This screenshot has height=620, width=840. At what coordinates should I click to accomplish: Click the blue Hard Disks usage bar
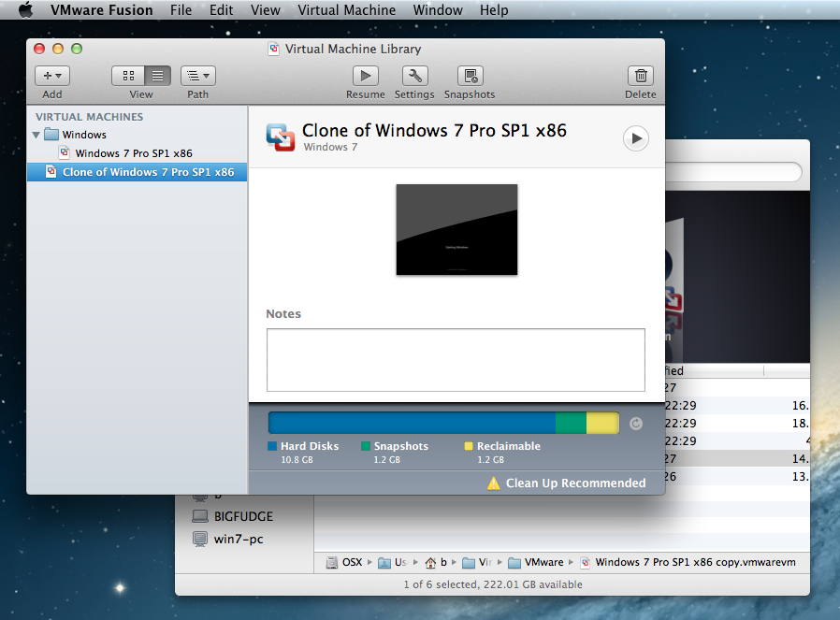tap(412, 424)
